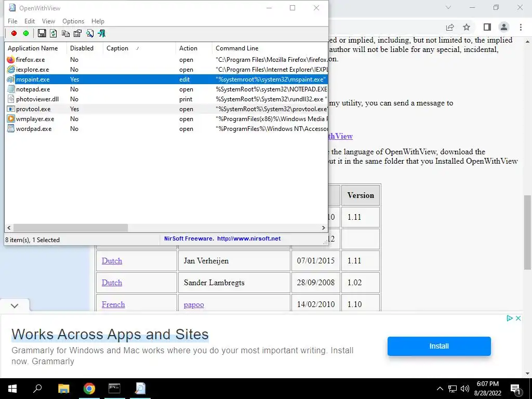The image size is (532, 399).
Task: Click the list's right scroll arrow
Action: coord(323,228)
